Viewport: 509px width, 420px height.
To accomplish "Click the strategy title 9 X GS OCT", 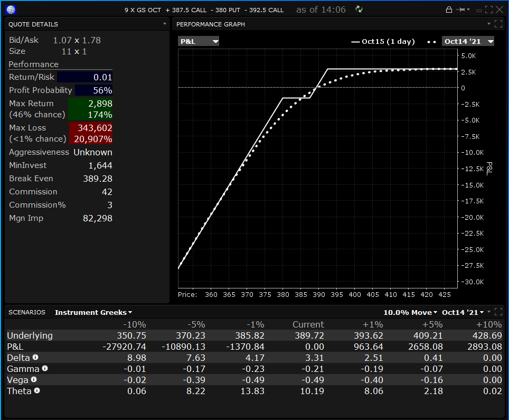I will pos(143,10).
